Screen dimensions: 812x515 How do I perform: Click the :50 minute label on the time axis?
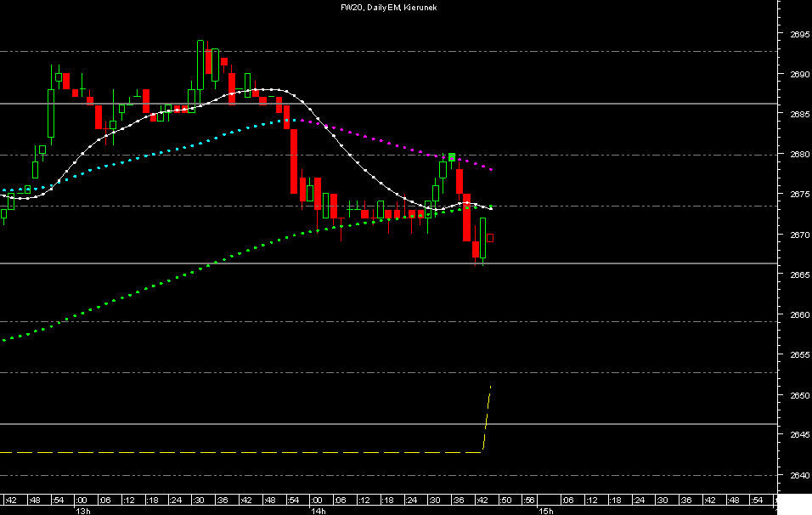(x=505, y=500)
